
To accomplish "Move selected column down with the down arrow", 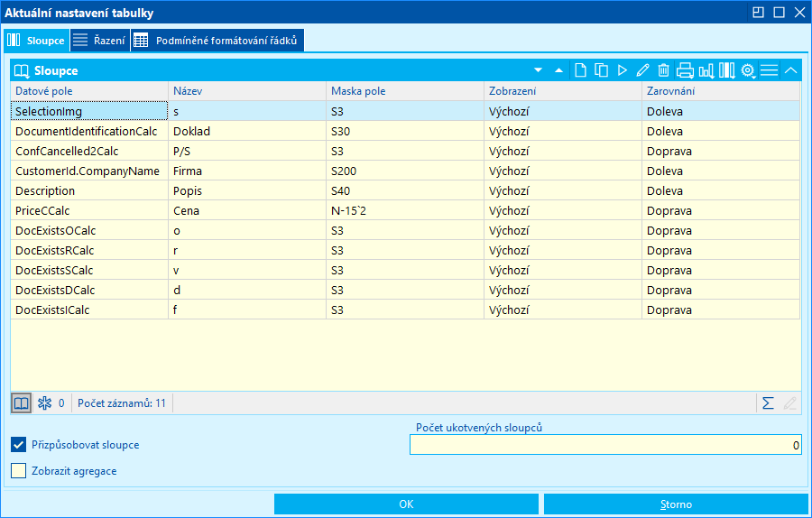I will 538,70.
